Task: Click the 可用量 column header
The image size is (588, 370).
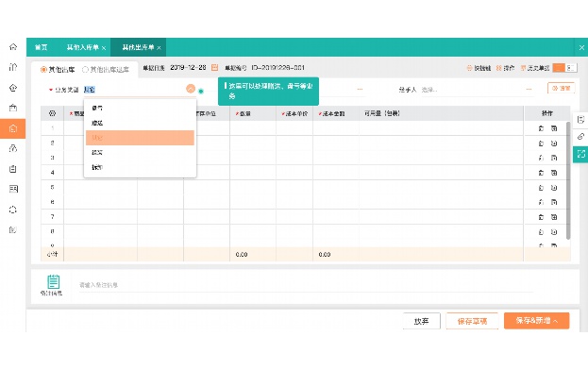Action: click(382, 113)
